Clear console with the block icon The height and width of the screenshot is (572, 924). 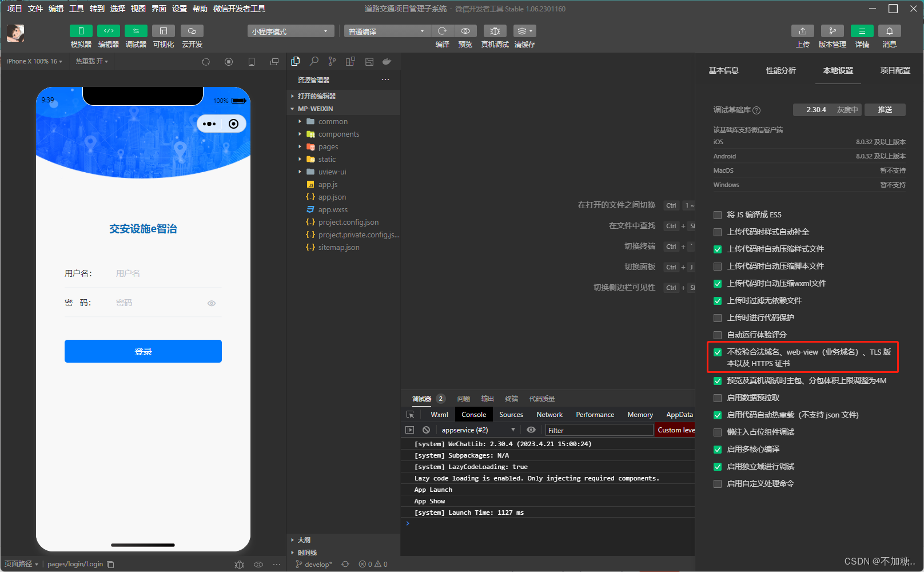coord(426,430)
